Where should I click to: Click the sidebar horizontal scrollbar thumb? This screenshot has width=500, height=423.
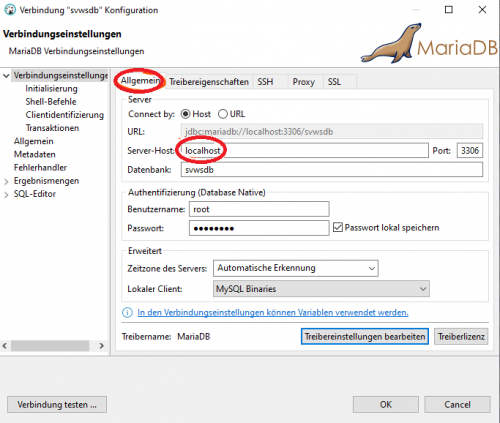(50, 346)
